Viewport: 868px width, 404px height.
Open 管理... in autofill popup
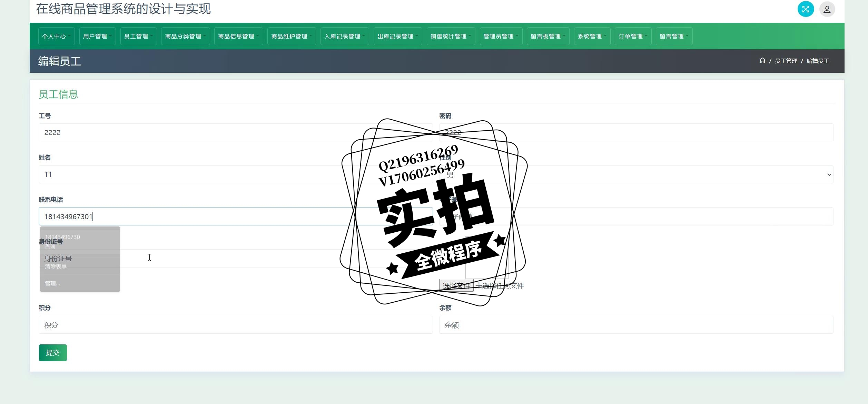click(x=80, y=283)
